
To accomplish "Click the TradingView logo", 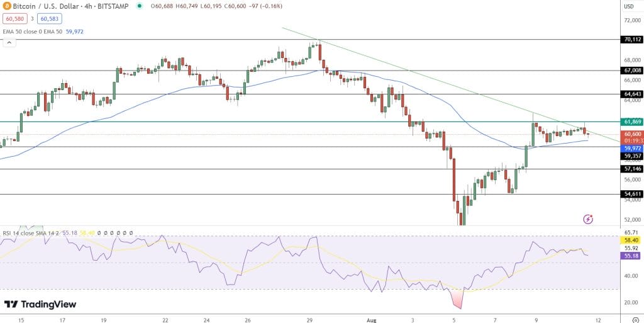I will [x=40, y=305].
